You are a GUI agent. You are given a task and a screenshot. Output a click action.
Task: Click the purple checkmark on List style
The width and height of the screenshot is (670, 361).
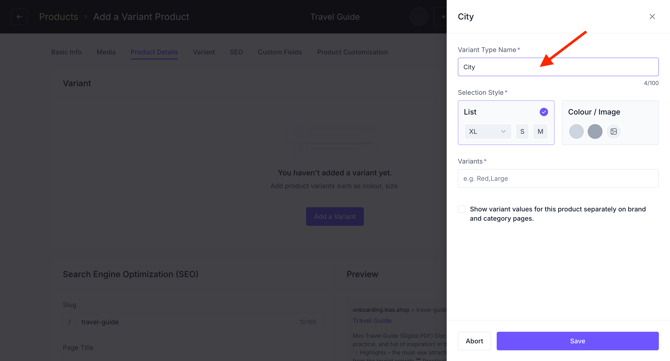pos(544,112)
